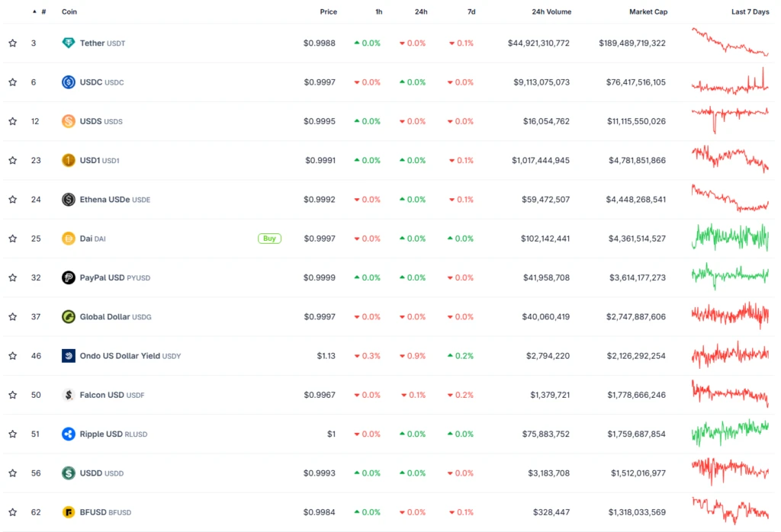Toggle Global Dollar favorite star

(x=12, y=316)
